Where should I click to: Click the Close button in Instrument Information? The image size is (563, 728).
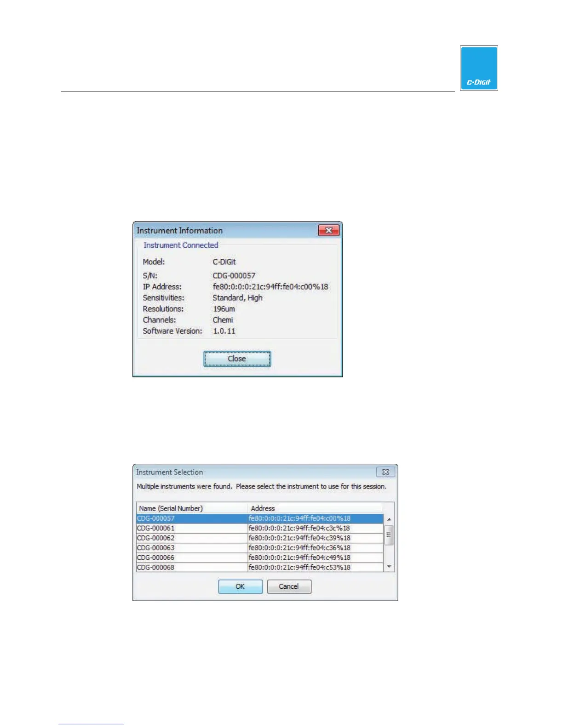pyautogui.click(x=237, y=359)
